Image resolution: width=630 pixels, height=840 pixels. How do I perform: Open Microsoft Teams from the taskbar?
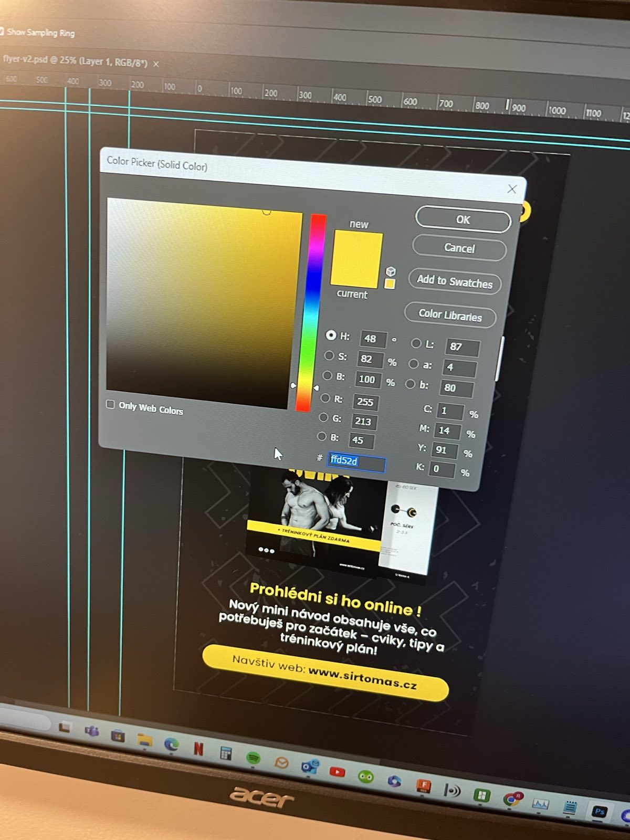tap(92, 731)
